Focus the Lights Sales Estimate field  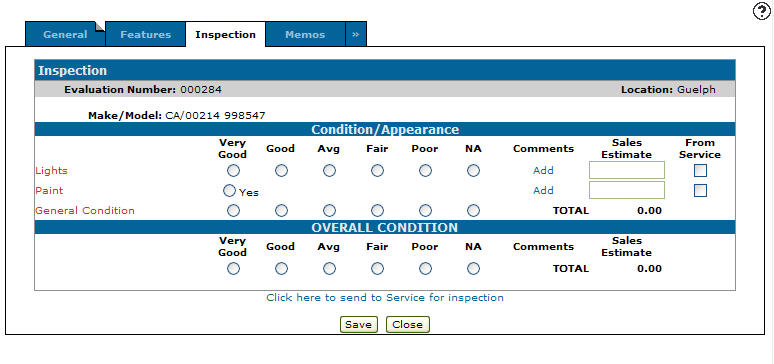pos(627,170)
